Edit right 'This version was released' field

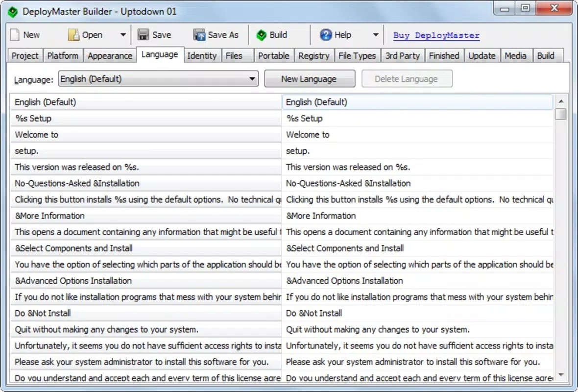pyautogui.click(x=417, y=167)
